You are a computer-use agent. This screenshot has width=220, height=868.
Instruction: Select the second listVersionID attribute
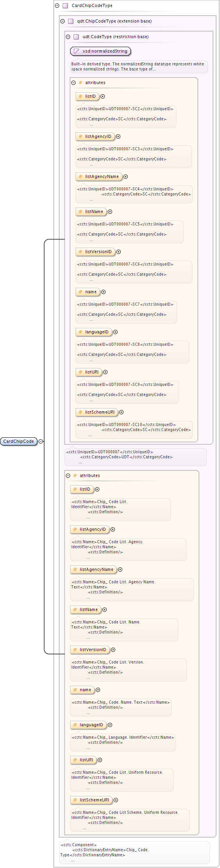[90, 650]
